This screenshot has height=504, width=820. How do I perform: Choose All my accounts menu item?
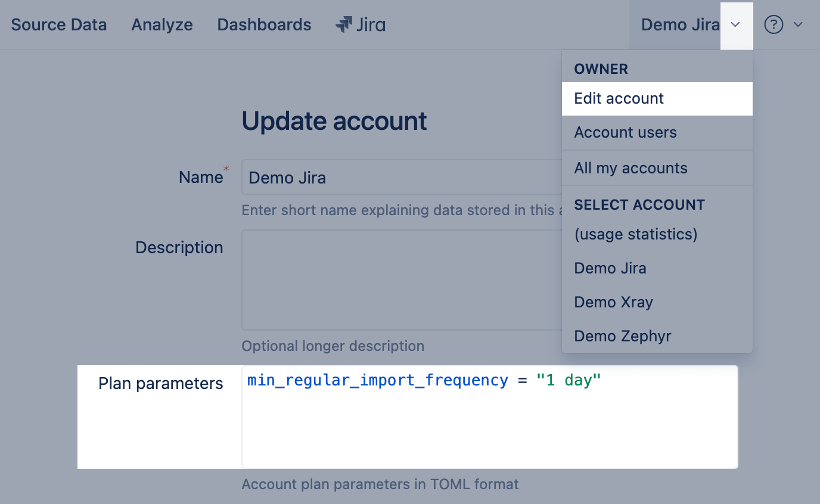pos(630,169)
